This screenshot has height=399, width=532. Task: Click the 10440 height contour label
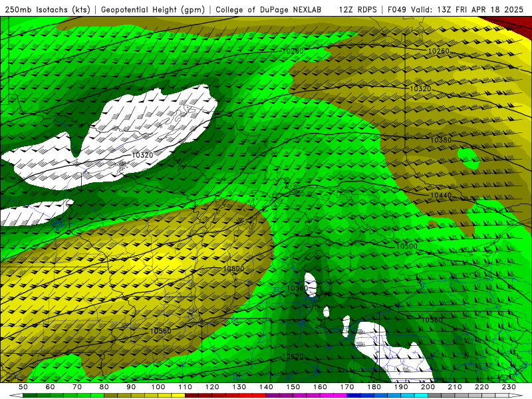[x=441, y=196]
